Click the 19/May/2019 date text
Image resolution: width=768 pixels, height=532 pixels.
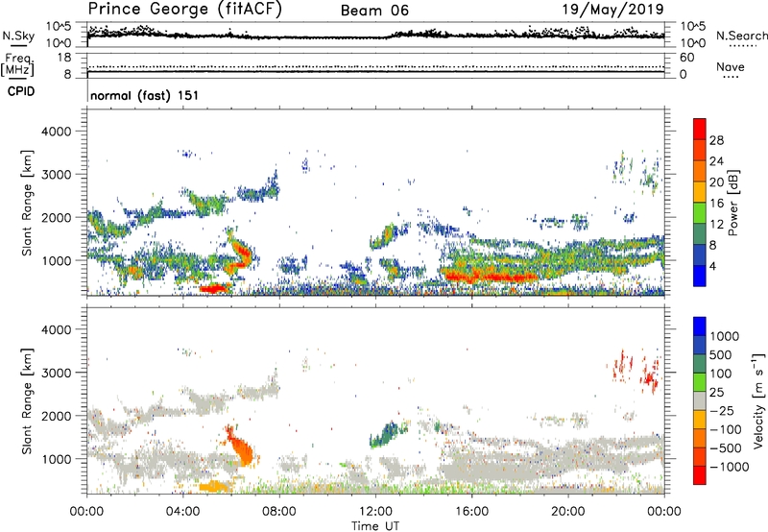[612, 9]
